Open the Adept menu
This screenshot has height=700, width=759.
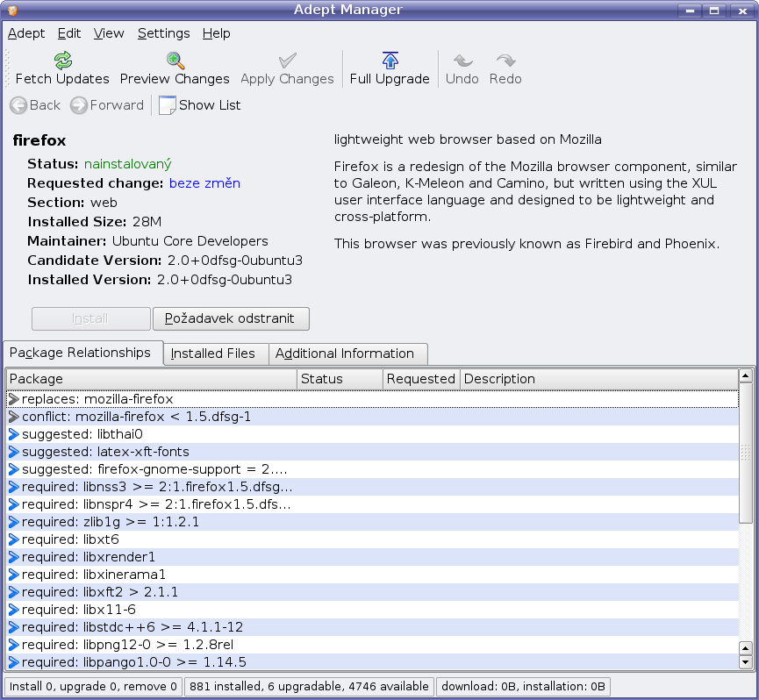tap(26, 33)
